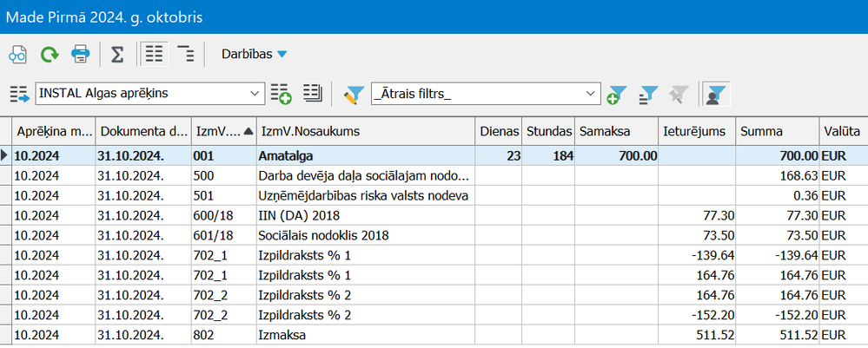Select the IIN (DA) 2018 cell
Screen dimensions: 868x348
click(365, 216)
